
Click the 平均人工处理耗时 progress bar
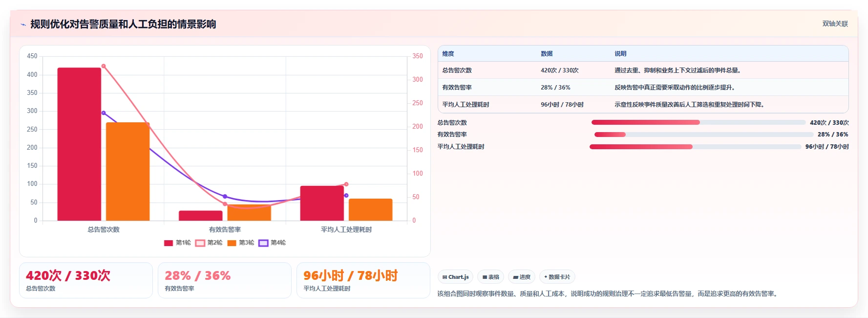tap(696, 147)
